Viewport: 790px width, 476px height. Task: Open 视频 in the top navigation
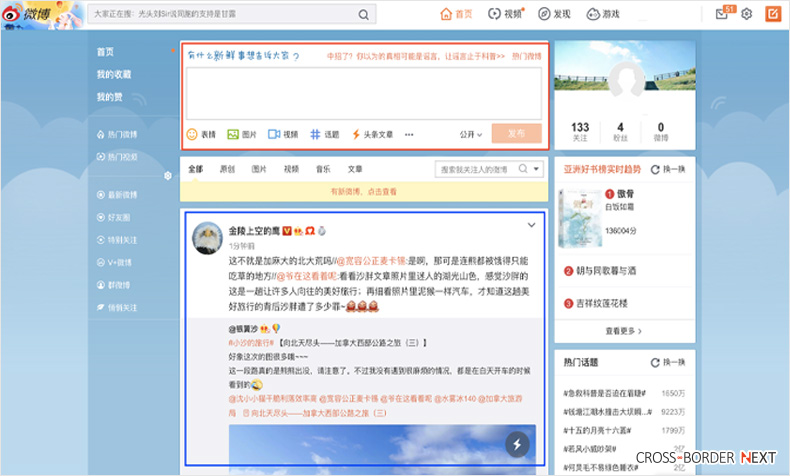(x=505, y=14)
